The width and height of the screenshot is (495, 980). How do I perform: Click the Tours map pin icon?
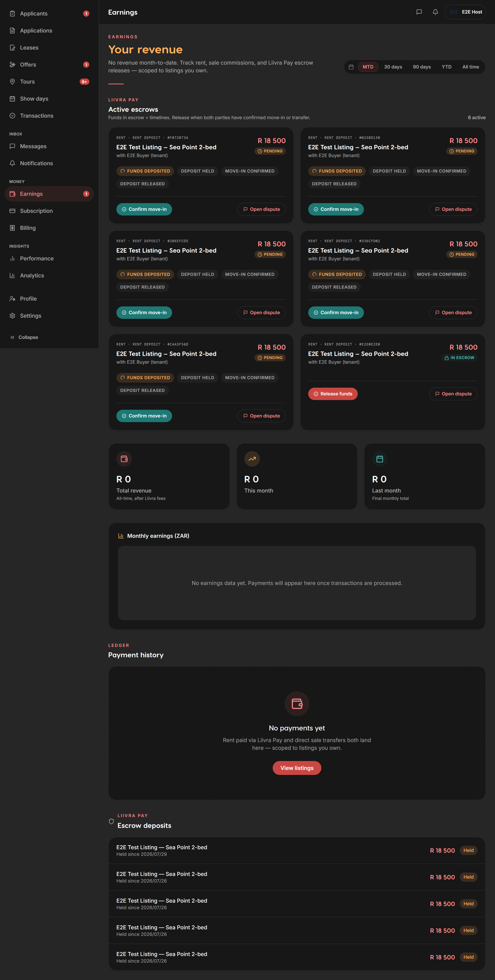(13, 82)
